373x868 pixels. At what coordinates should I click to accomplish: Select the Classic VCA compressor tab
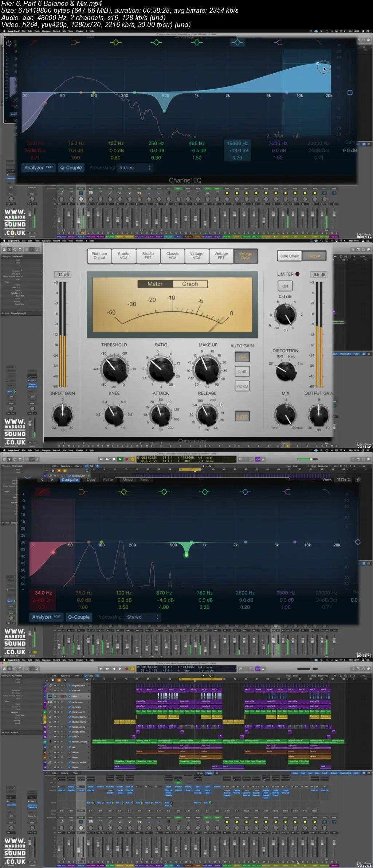[x=172, y=256]
